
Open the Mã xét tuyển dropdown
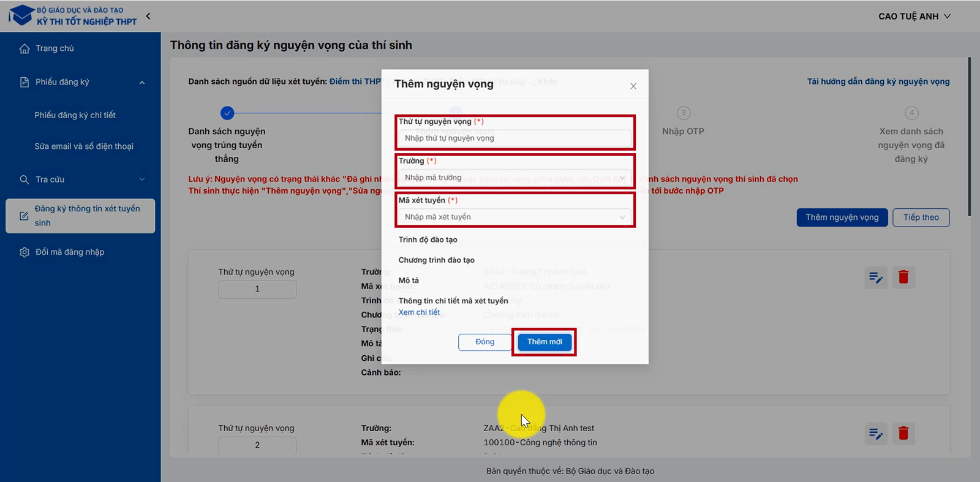tap(514, 217)
